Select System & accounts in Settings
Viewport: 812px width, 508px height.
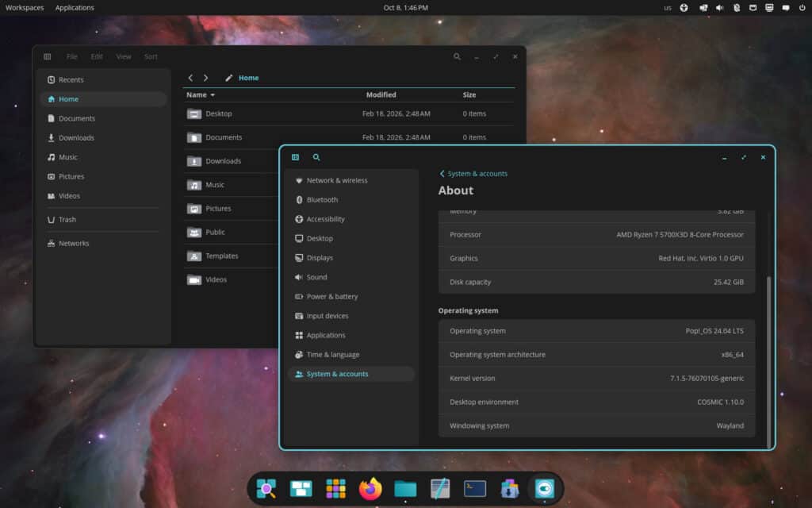click(351, 374)
